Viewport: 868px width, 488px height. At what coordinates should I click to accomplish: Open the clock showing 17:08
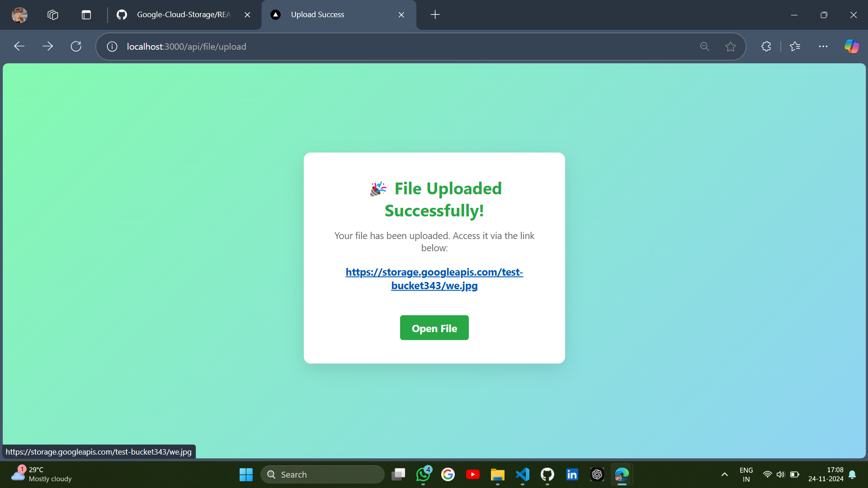[x=826, y=474]
